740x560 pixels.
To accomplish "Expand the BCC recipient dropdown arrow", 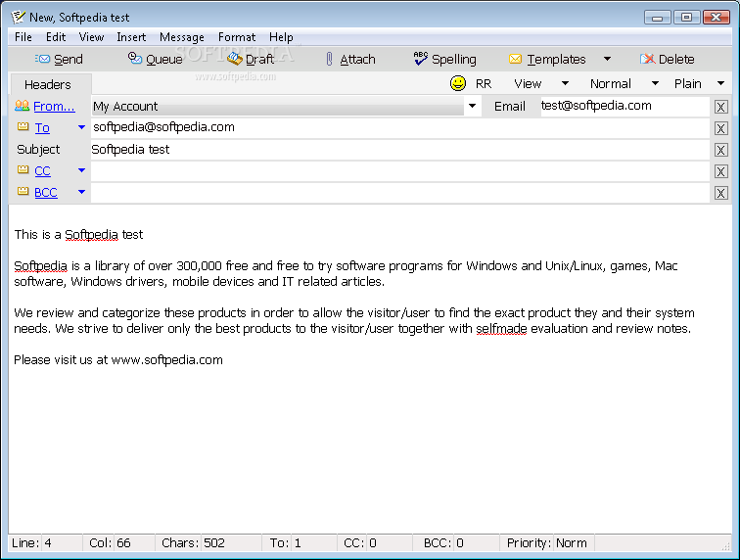I will click(81, 192).
